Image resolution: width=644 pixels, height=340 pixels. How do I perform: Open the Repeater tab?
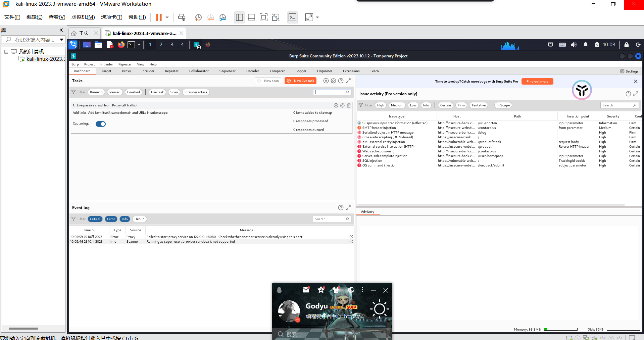(172, 71)
